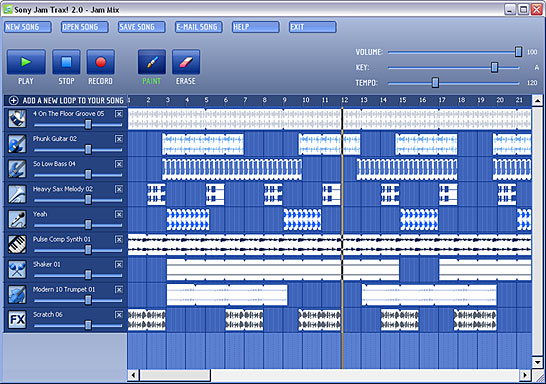
Task: Open Help
Action: (x=256, y=27)
